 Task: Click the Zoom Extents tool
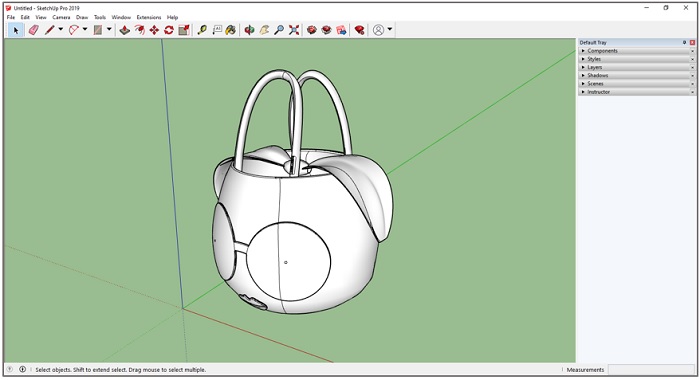(294, 30)
